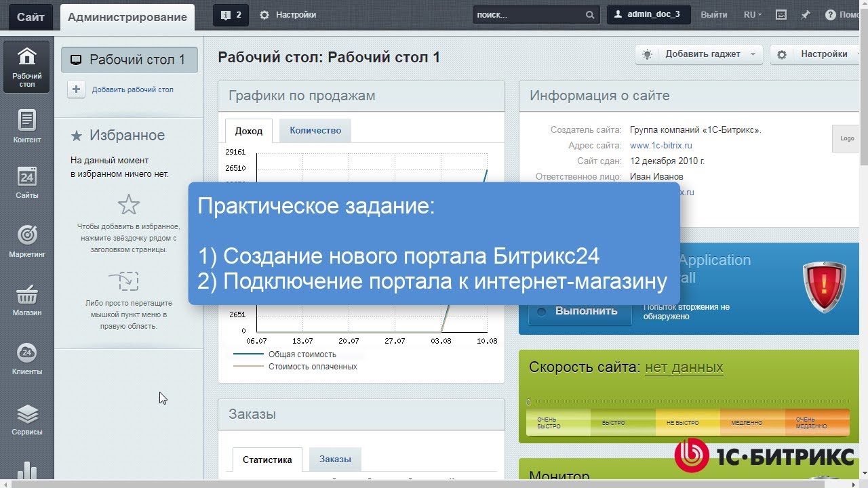The width and height of the screenshot is (868, 488).
Task: Click the gear icon beside top Настройки
Action: pyautogui.click(x=264, y=15)
